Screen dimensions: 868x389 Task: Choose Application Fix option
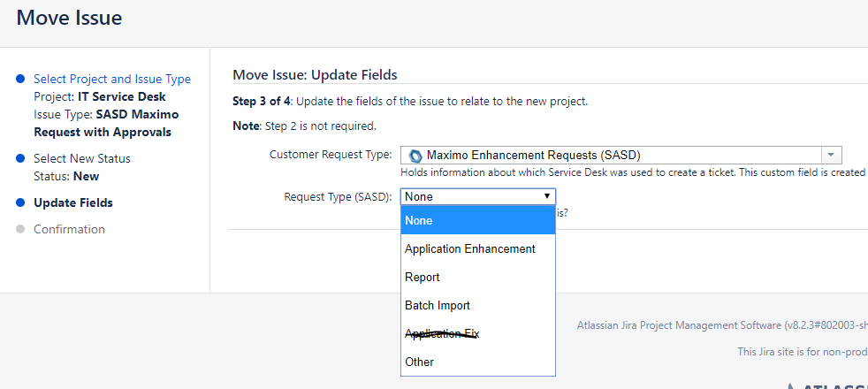coord(478,333)
